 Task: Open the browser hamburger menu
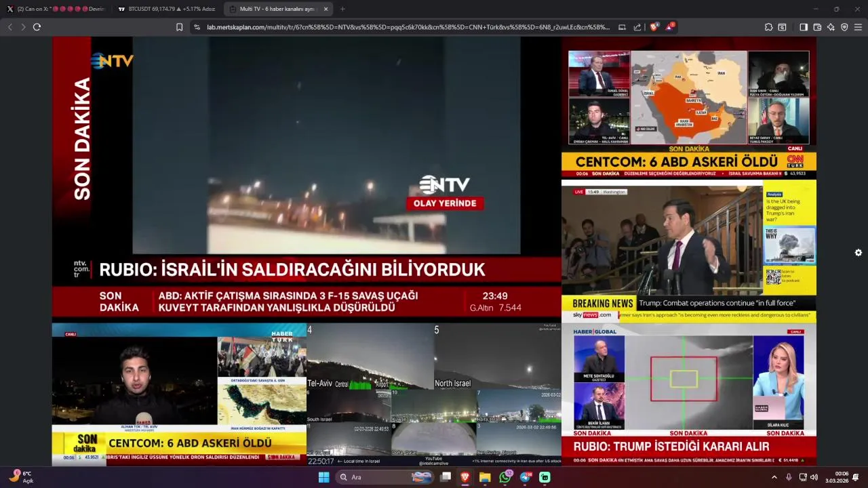[x=858, y=27]
